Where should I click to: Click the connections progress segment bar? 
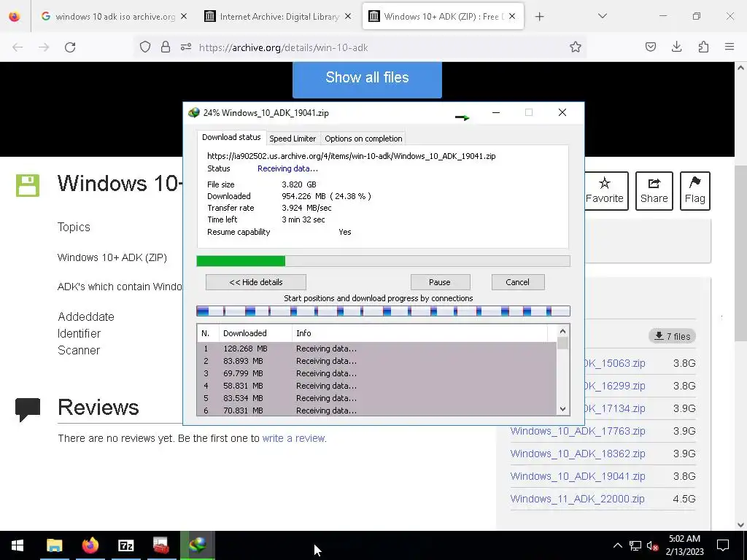pyautogui.click(x=383, y=311)
